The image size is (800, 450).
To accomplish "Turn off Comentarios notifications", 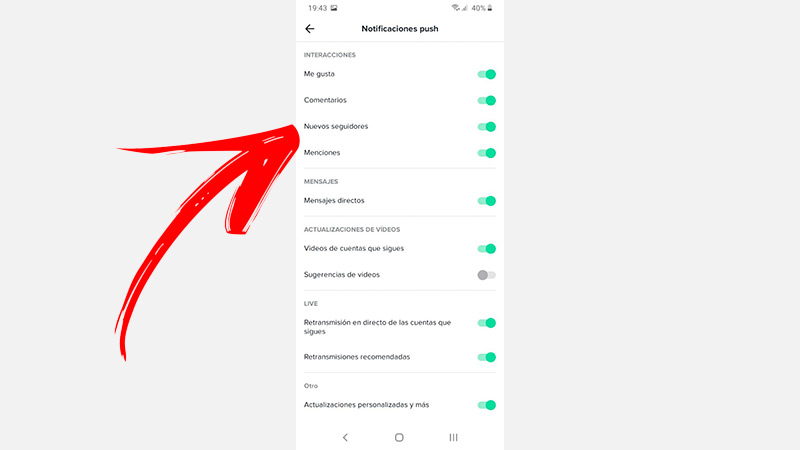I will tap(486, 101).
